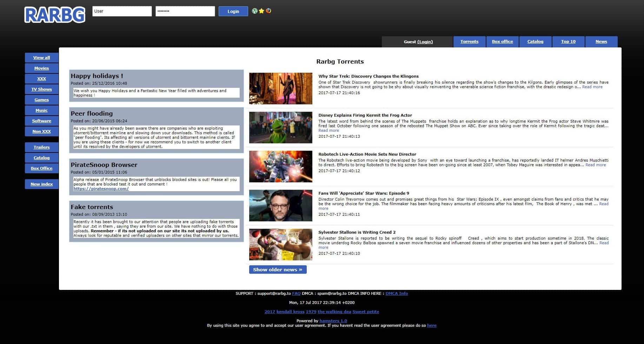Click the 'Fake torrents' announcement title
Screen dimensions: 644x344
pos(92,207)
